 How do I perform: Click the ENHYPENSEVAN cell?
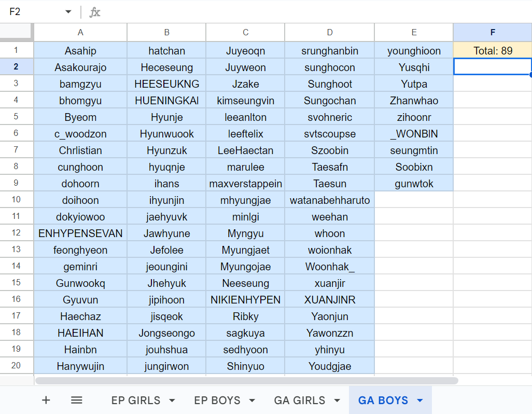(80, 233)
